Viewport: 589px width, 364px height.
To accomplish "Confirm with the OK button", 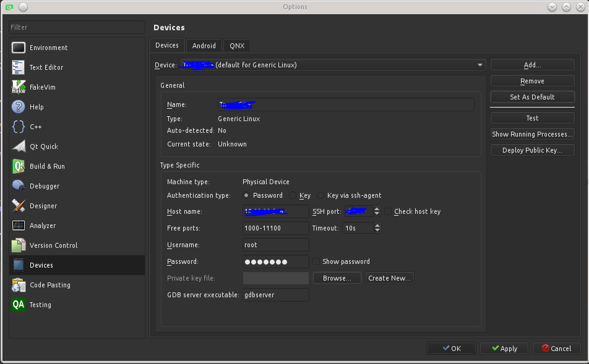I will coord(452,348).
